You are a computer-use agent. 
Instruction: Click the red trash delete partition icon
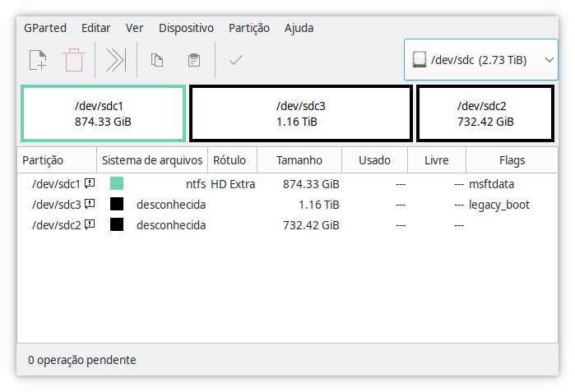(74, 60)
